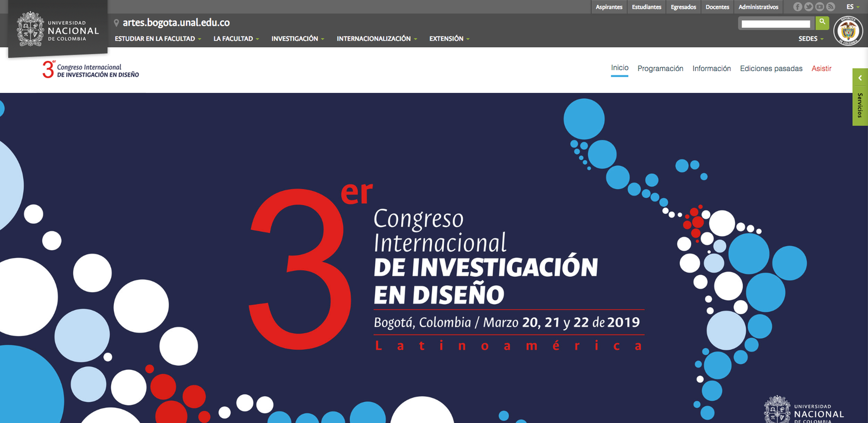This screenshot has width=868, height=423.
Task: Click the República de Colombia coat of arms
Action: [848, 31]
